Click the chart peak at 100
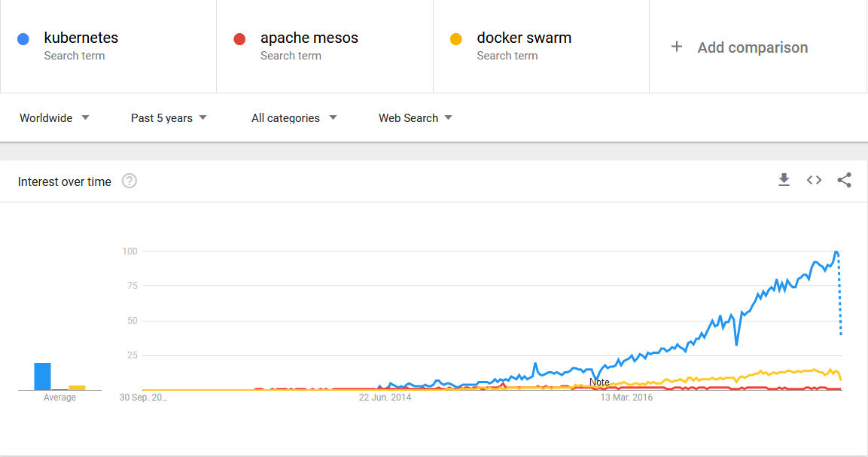 pos(836,253)
